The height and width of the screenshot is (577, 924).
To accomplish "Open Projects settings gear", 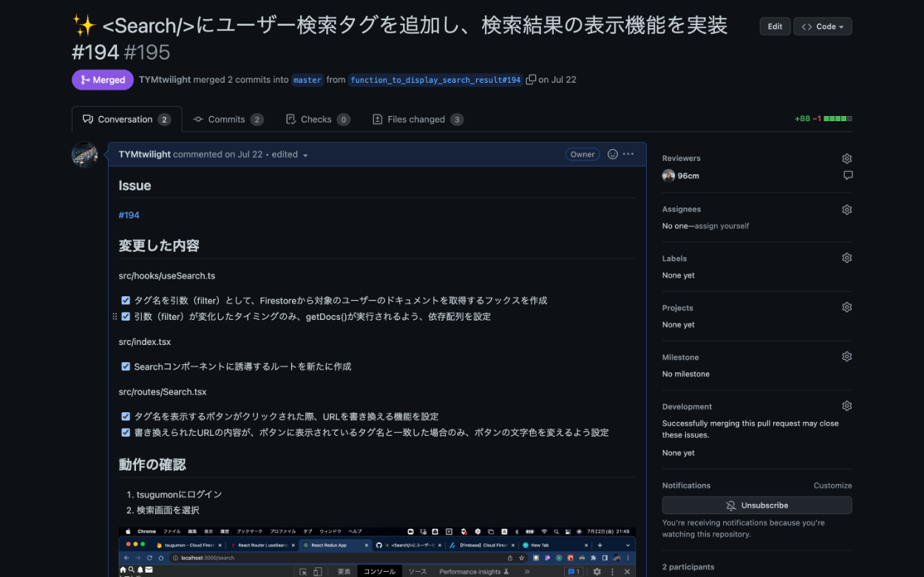I will [x=846, y=307].
